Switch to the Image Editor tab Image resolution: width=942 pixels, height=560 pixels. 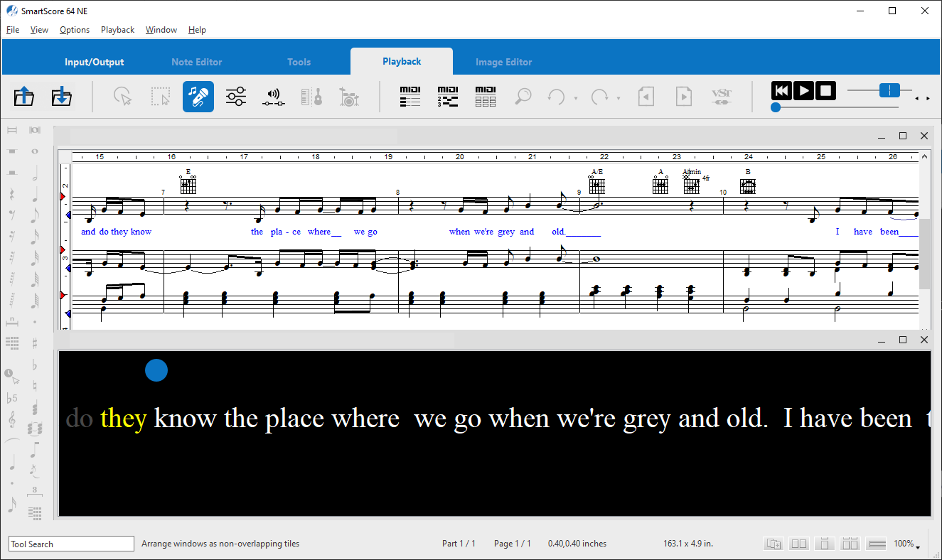[504, 62]
